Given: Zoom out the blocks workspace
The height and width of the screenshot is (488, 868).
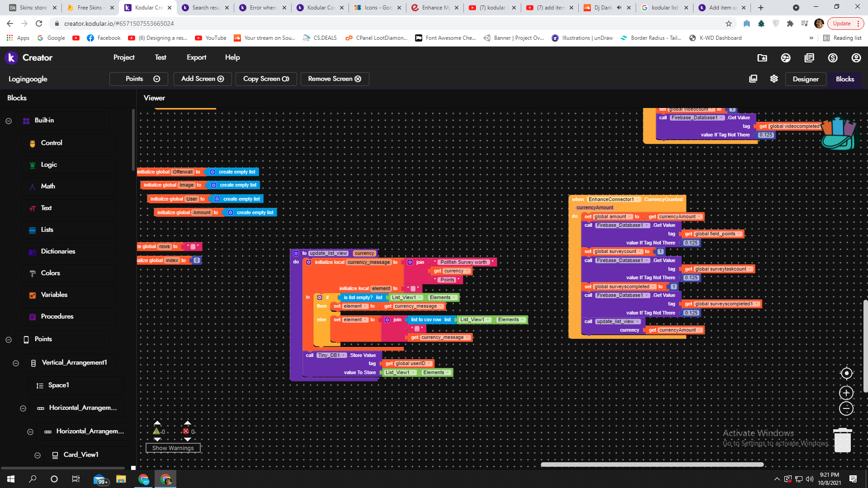Looking at the screenshot, I should coord(846,409).
